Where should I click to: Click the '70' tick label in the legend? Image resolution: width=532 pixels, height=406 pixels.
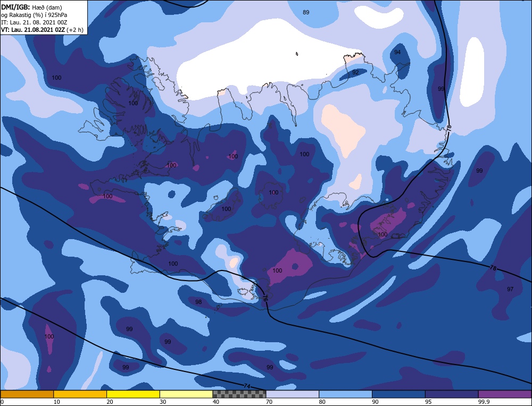[269, 402]
